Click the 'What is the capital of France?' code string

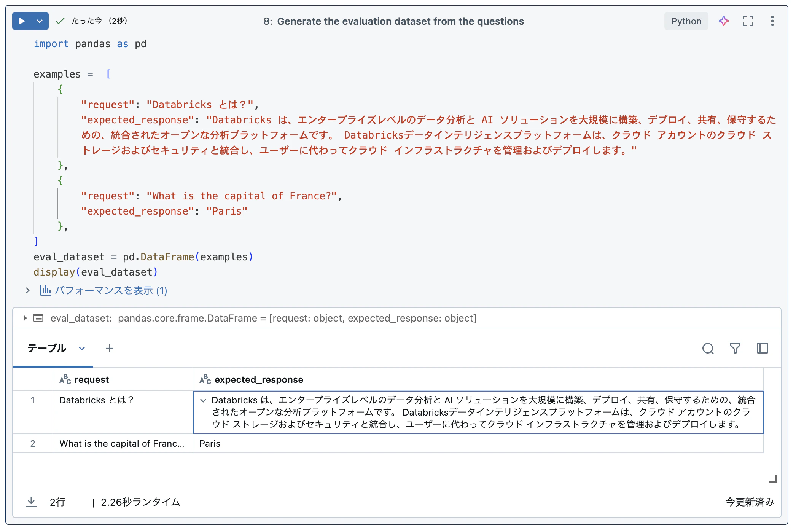242,196
